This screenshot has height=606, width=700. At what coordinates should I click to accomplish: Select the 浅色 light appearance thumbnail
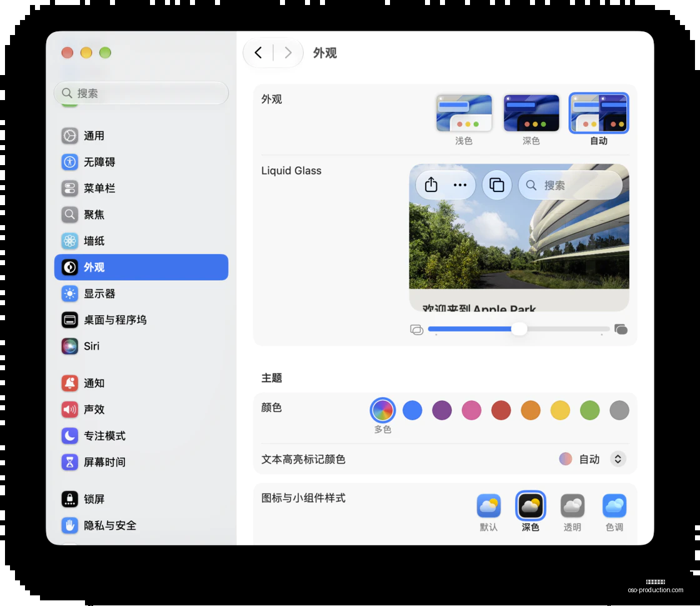click(464, 113)
